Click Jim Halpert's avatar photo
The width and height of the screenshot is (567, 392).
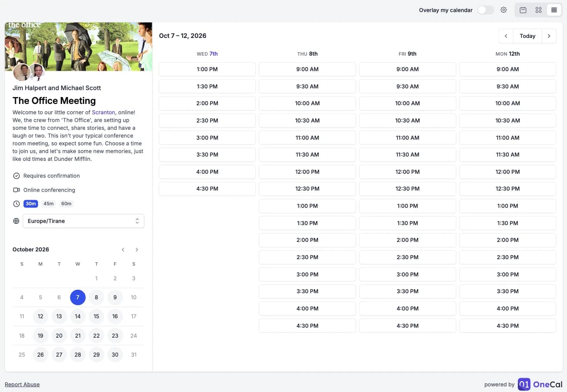tap(22, 72)
